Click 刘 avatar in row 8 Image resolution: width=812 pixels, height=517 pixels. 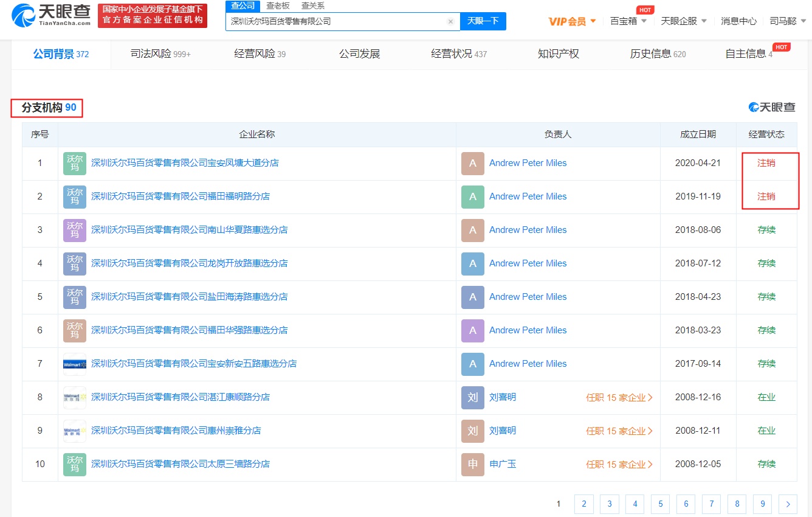(x=473, y=397)
